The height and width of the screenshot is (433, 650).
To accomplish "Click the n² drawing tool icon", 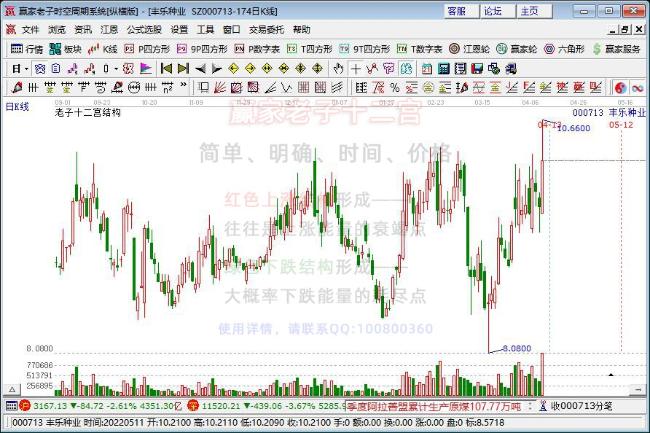I will coord(167,87).
